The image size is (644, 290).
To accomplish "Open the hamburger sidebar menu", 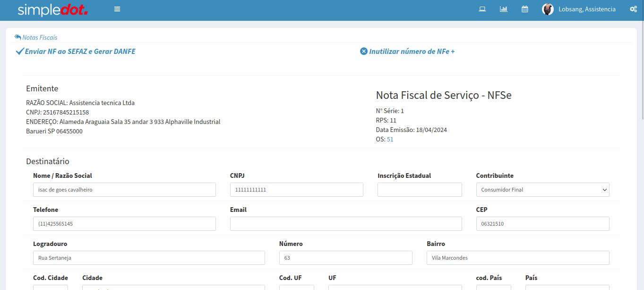I will pos(117,9).
